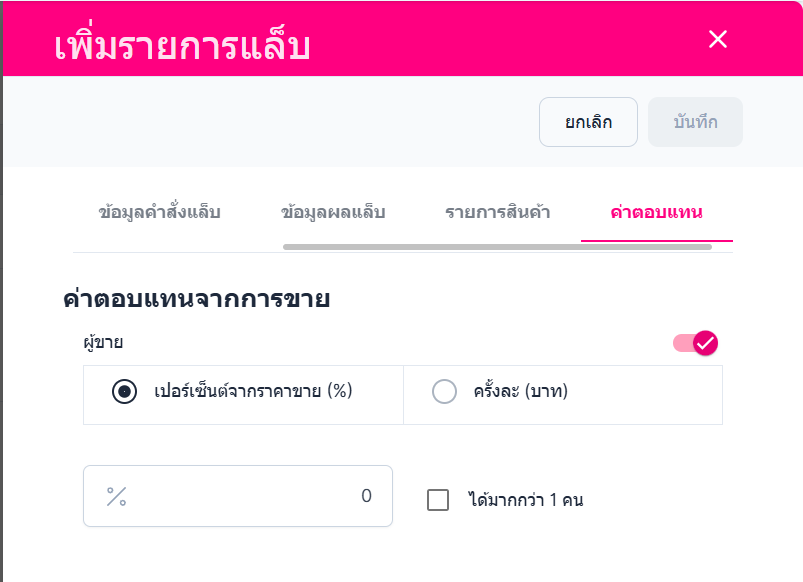Click the ได้มากกว่า 1 คน label text

click(x=525, y=500)
